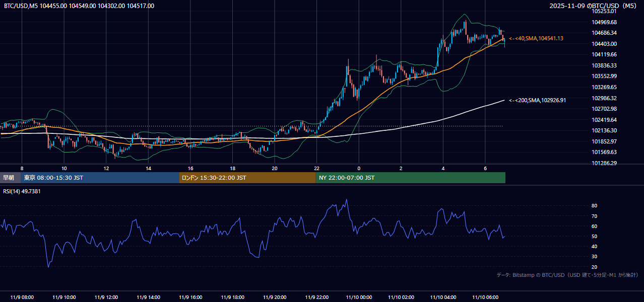Click the bottom time label 11/9 10:00
644x302 pixels.
(64, 297)
